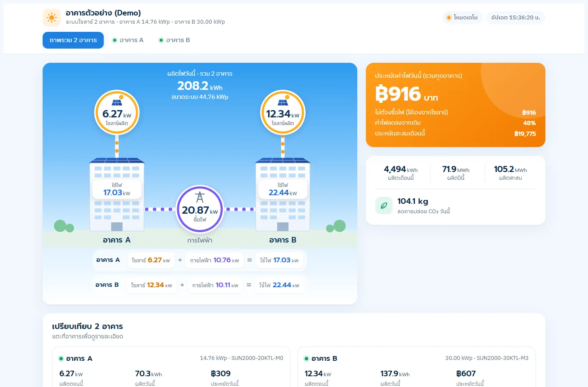This screenshot has height=387, width=588.
Task: Click the โหมดเดโม mode badge
Action: [463, 18]
